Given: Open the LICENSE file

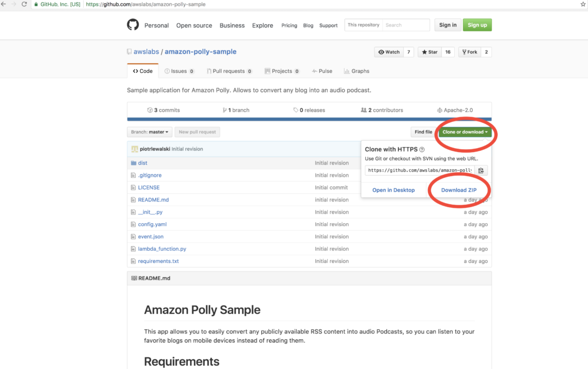Looking at the screenshot, I should click(x=149, y=187).
